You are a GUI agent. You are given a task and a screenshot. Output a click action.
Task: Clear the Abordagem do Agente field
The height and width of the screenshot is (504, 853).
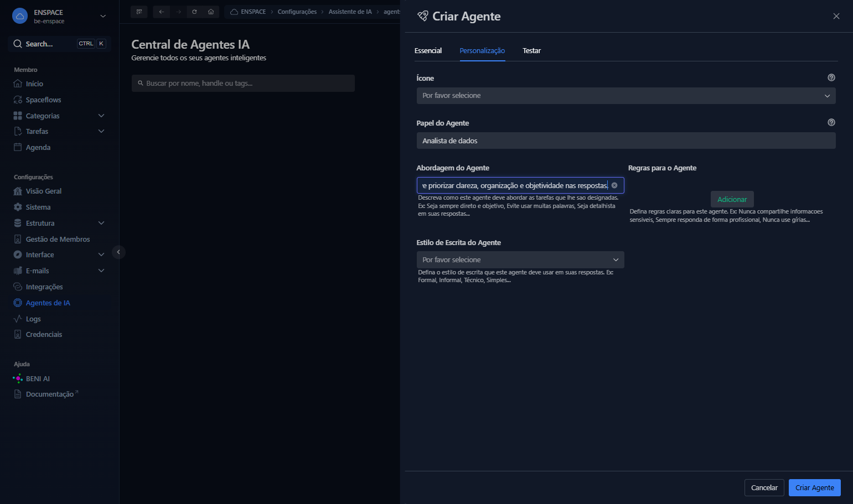(x=614, y=185)
